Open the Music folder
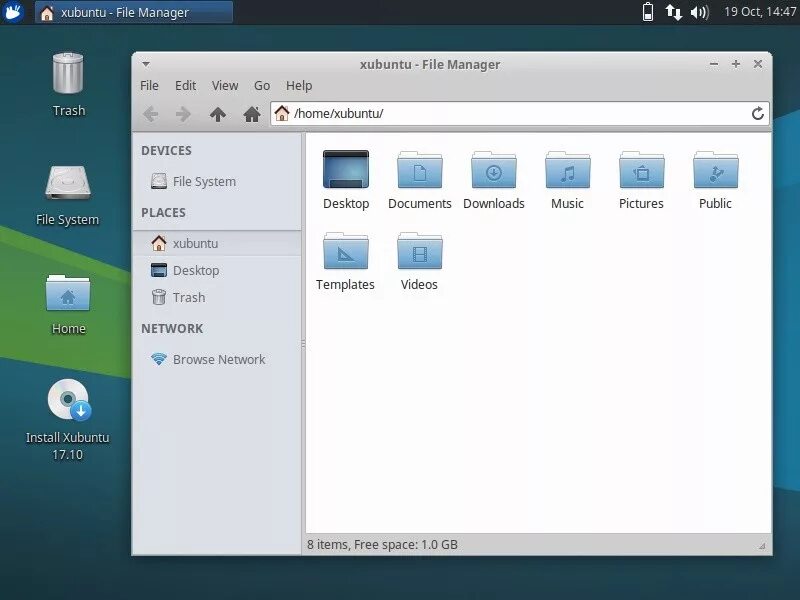Image resolution: width=800 pixels, height=600 pixels. tap(567, 180)
